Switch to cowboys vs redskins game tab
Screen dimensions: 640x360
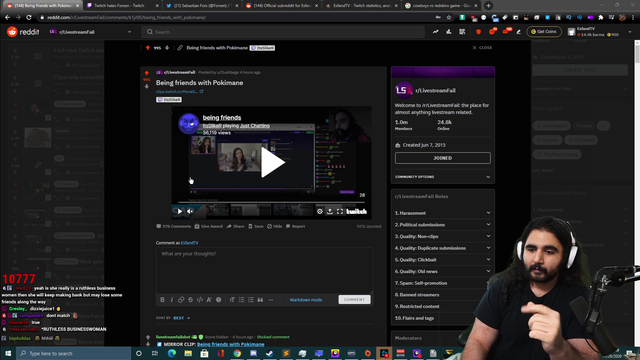point(441,6)
